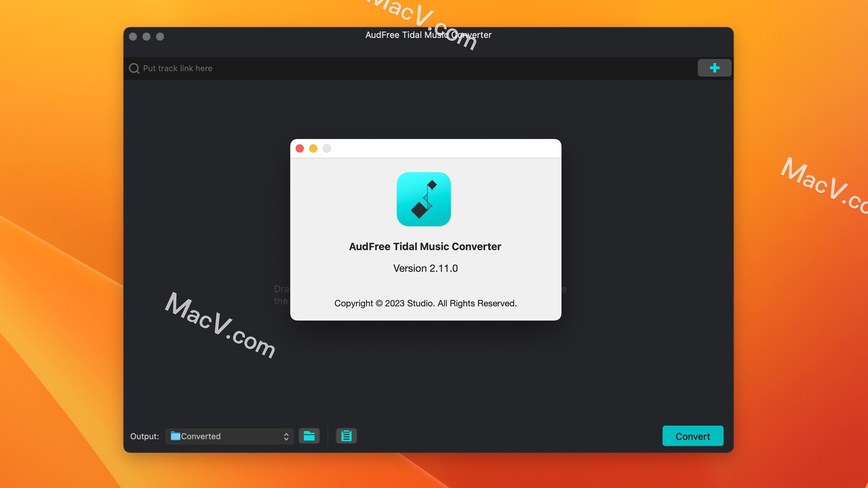Screen dimensions: 868x488
Task: Click the yellow minimize button on about dialog
Action: (313, 148)
